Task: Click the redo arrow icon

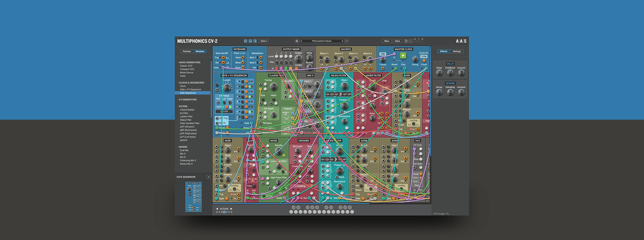Action: [410, 41]
